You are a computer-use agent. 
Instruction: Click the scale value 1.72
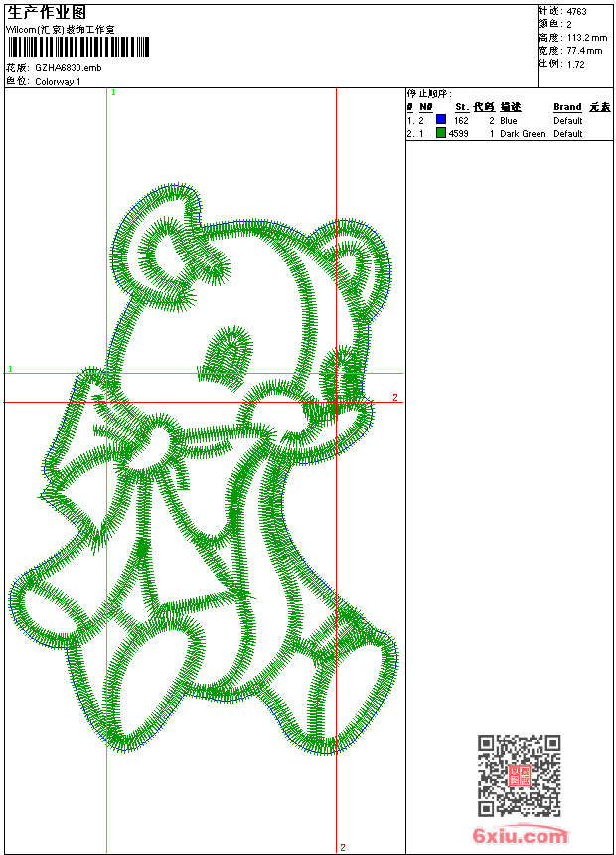pyautogui.click(x=575, y=64)
